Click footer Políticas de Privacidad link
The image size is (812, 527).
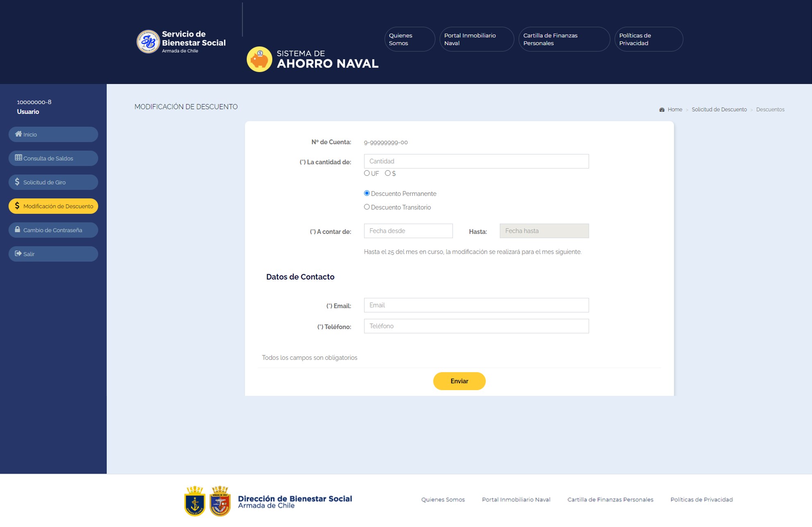pos(701,500)
